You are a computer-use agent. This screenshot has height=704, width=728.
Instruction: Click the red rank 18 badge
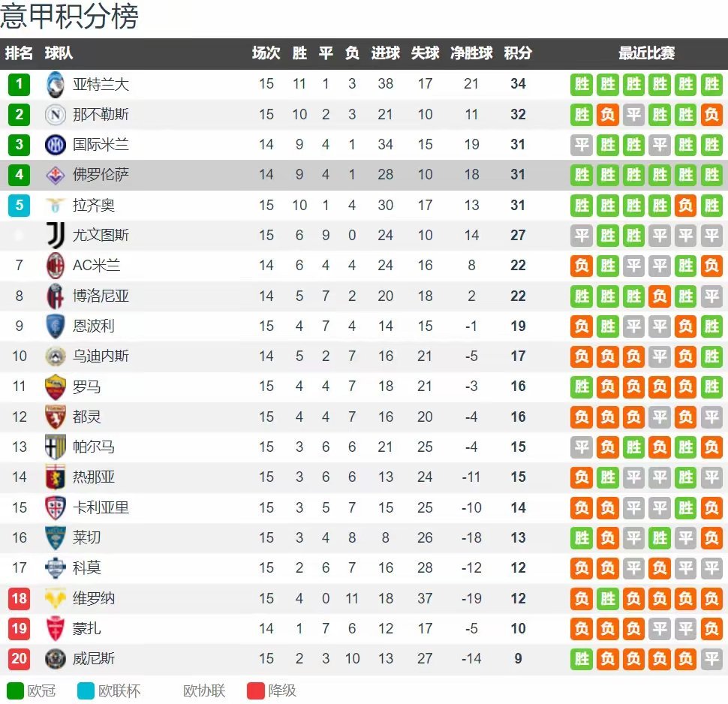click(20, 598)
